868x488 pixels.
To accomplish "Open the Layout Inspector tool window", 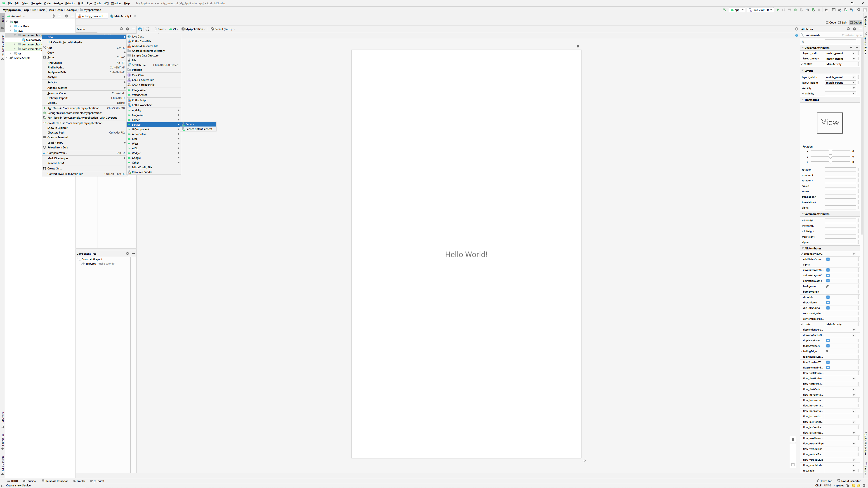I will 849,481.
